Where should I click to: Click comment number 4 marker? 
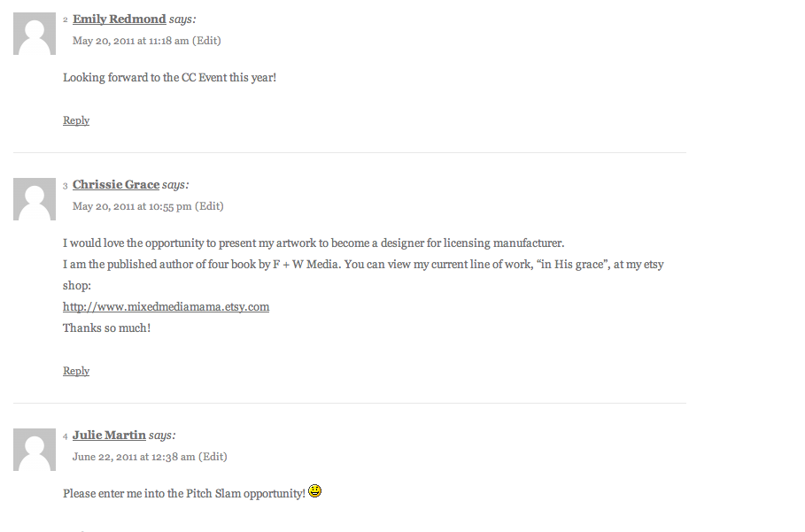pos(66,436)
